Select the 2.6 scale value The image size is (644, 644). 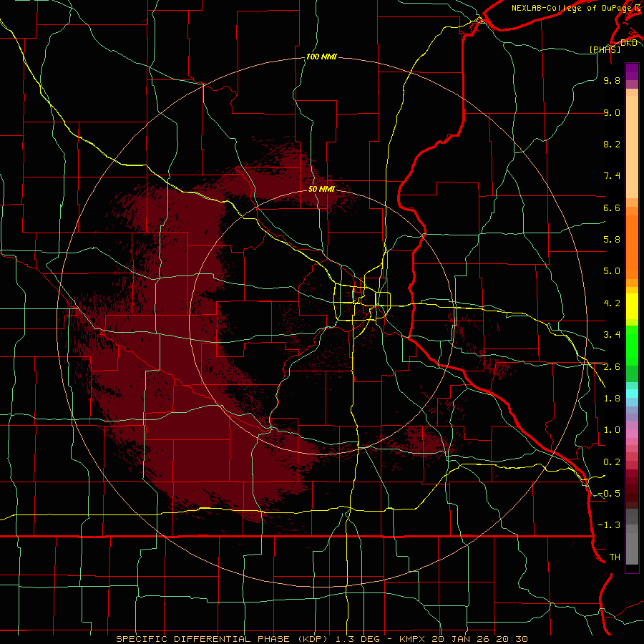612,367
